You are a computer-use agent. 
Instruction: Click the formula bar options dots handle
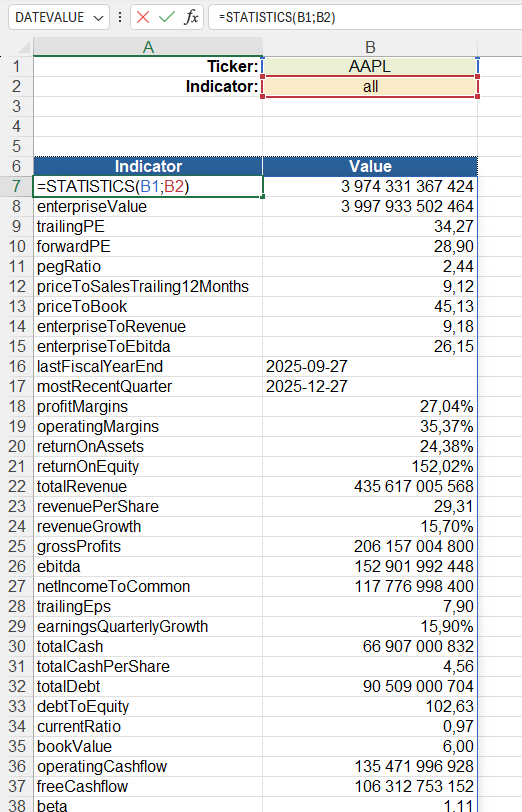pyautogui.click(x=120, y=17)
